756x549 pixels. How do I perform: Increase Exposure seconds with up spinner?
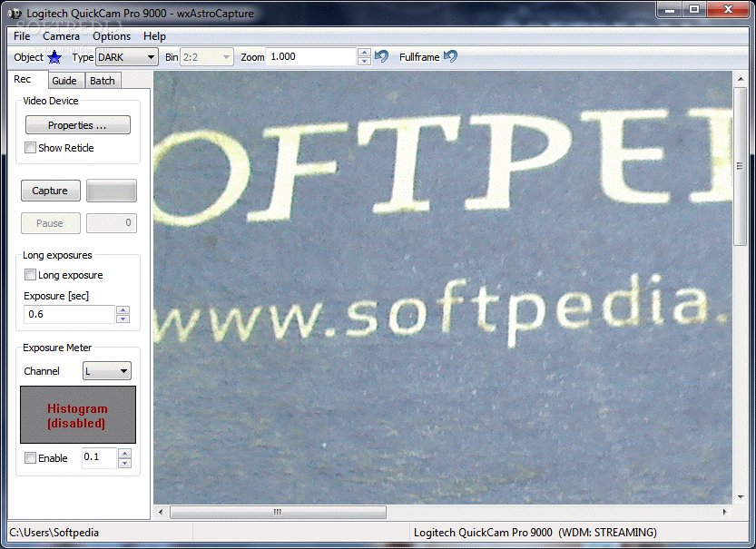(x=123, y=310)
